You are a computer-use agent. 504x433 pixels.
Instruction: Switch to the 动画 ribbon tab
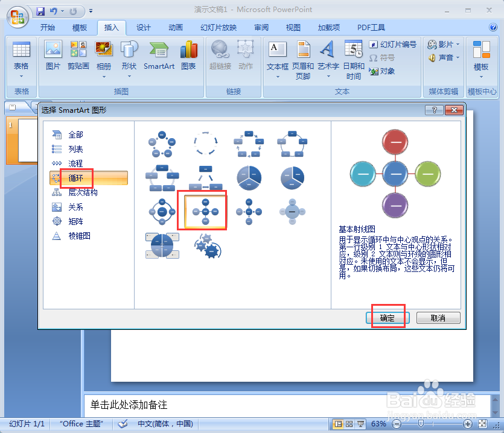coord(176,28)
